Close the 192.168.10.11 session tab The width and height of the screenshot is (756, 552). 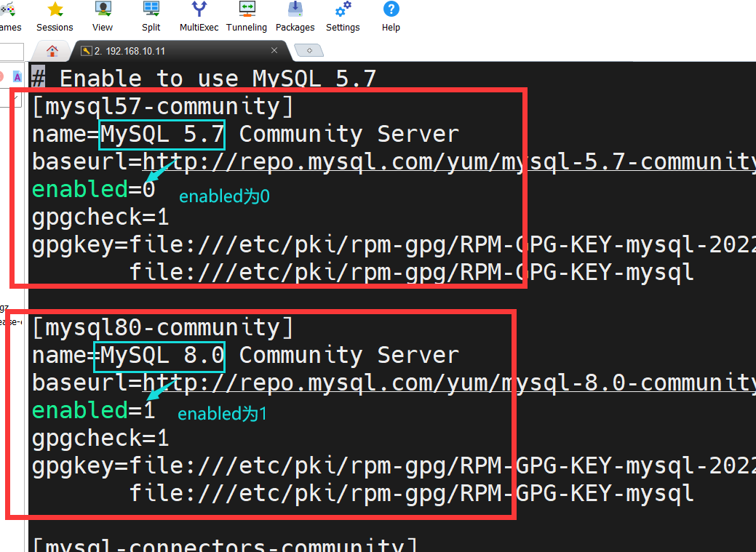[274, 50]
